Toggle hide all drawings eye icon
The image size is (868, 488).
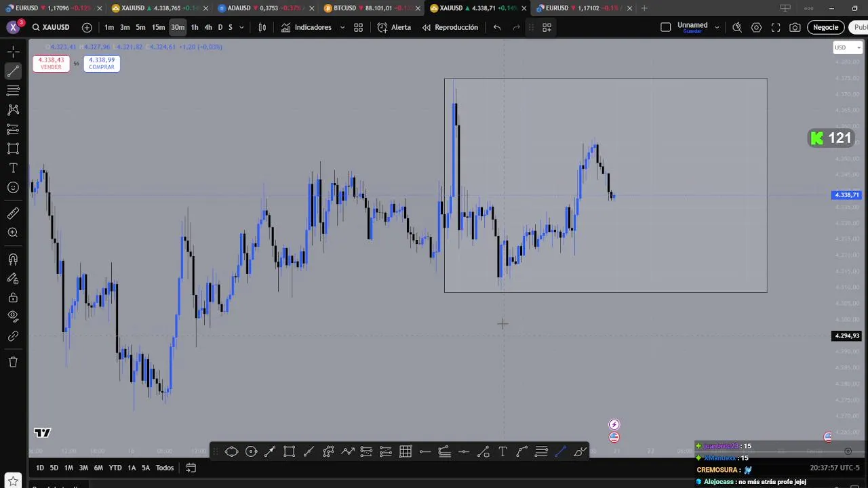pos(13,316)
